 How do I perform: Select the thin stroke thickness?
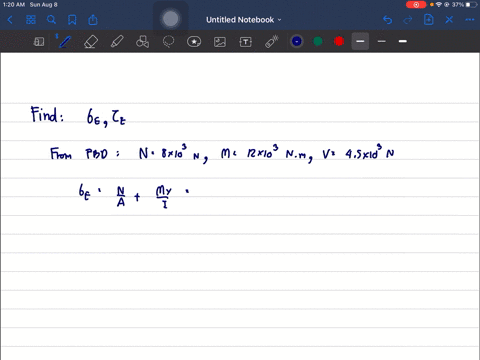coord(382,41)
